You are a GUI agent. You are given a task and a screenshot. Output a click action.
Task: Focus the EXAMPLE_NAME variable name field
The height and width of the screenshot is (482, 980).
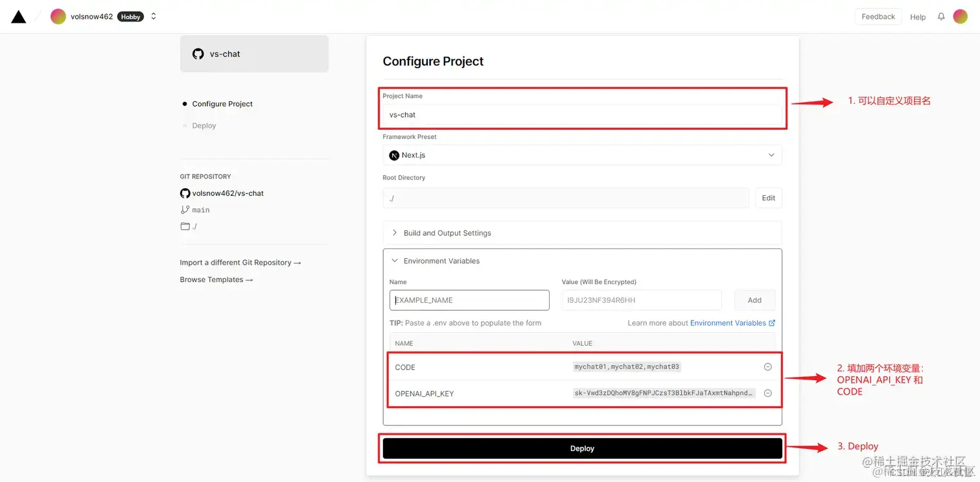pos(469,300)
